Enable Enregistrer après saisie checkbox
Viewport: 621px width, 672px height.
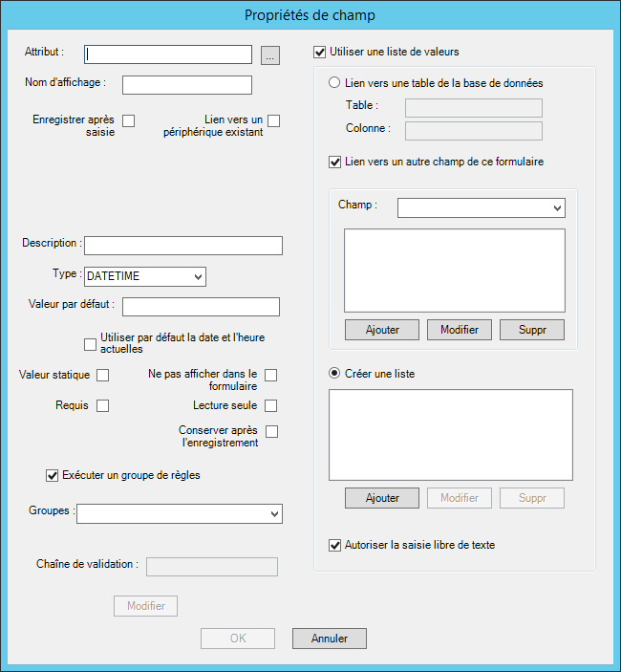[128, 120]
